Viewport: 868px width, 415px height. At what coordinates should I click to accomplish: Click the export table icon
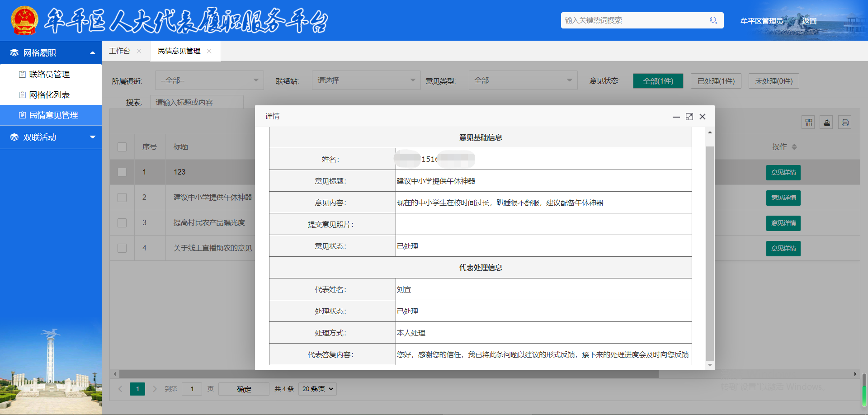tap(827, 123)
